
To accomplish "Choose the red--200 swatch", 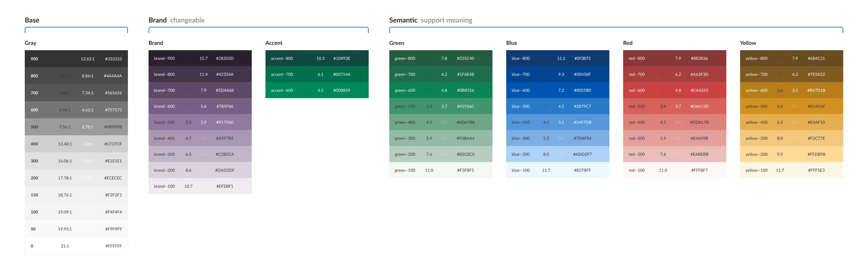I will [x=674, y=154].
